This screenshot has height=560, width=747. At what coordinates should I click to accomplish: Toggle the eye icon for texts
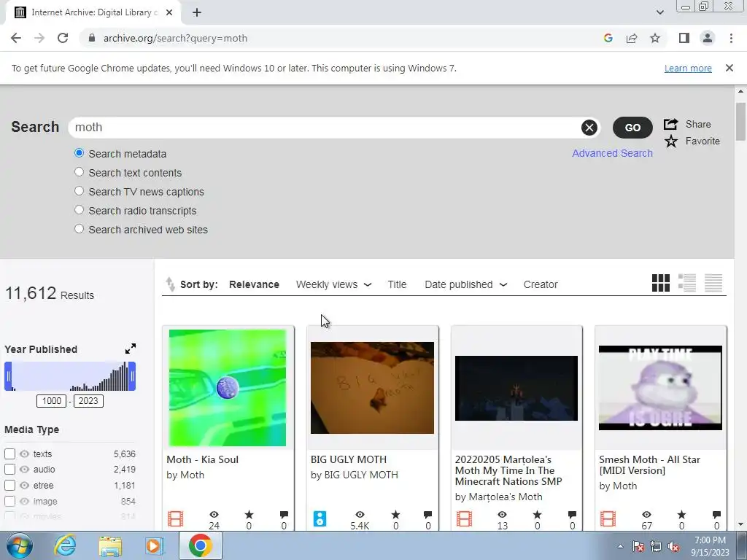tap(24, 454)
